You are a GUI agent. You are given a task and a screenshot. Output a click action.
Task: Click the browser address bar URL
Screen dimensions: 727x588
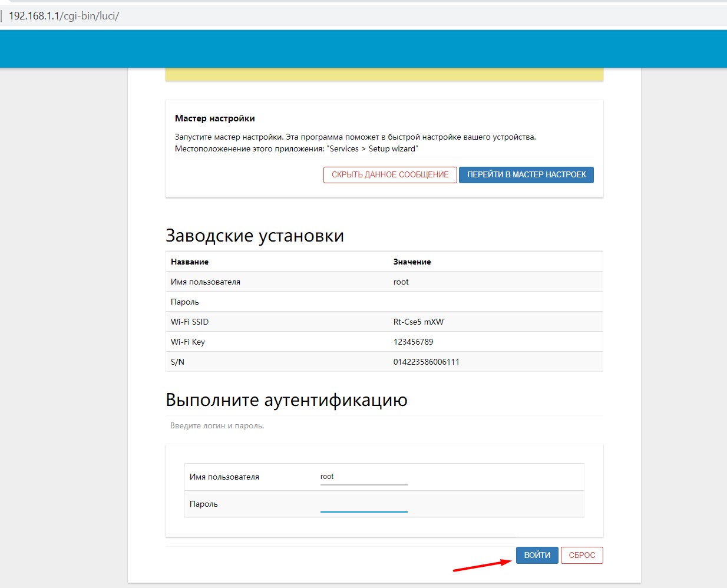click(64, 16)
